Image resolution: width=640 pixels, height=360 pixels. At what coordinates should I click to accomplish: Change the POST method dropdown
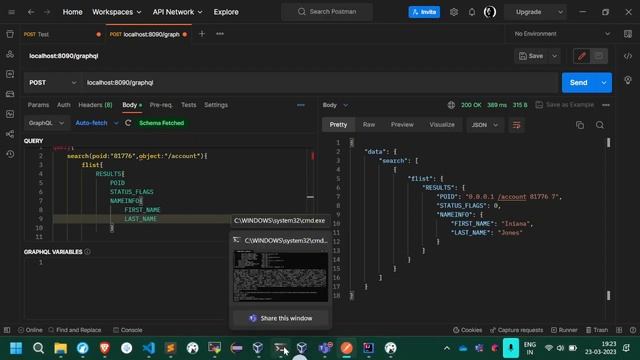point(52,82)
